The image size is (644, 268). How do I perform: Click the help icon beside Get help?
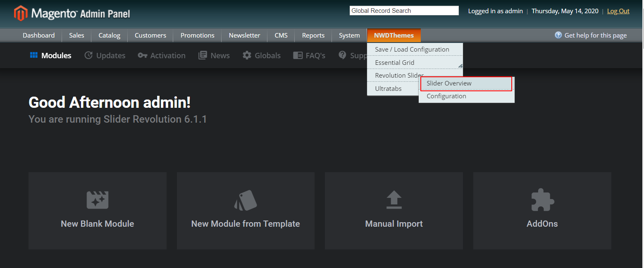(558, 35)
